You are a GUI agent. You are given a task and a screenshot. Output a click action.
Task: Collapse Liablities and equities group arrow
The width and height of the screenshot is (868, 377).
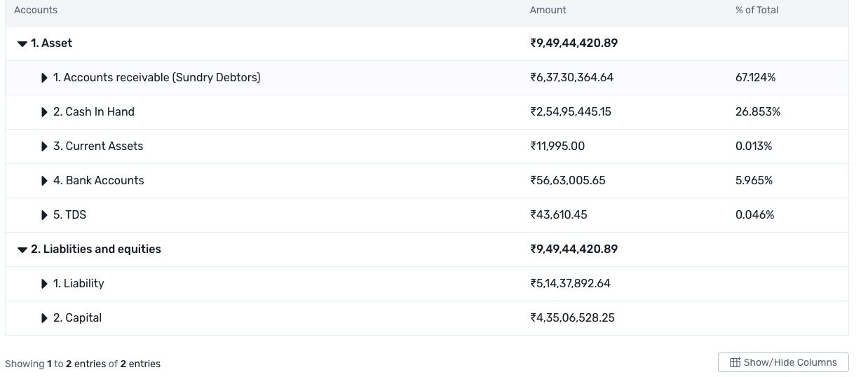(22, 249)
